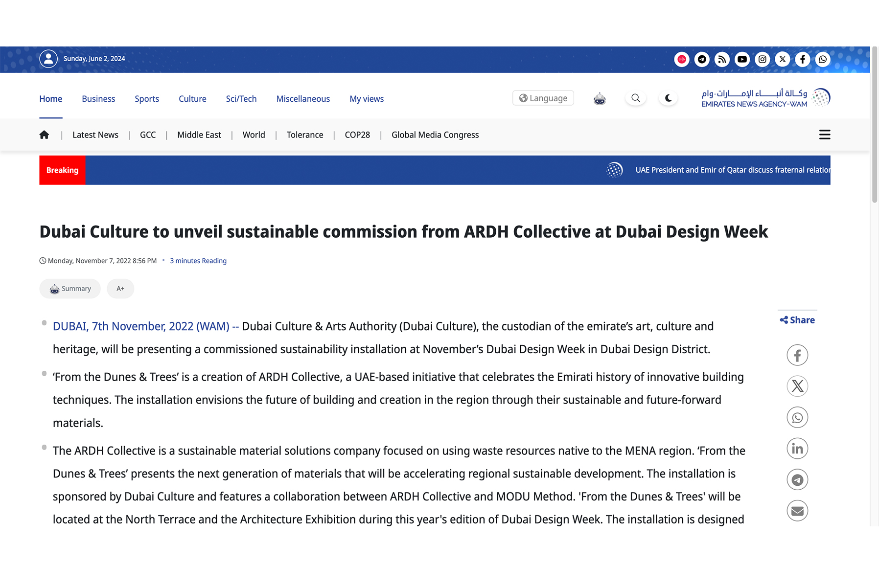The image size is (879, 588).
Task: Click the 3 minutes Reading text
Action: point(198,261)
